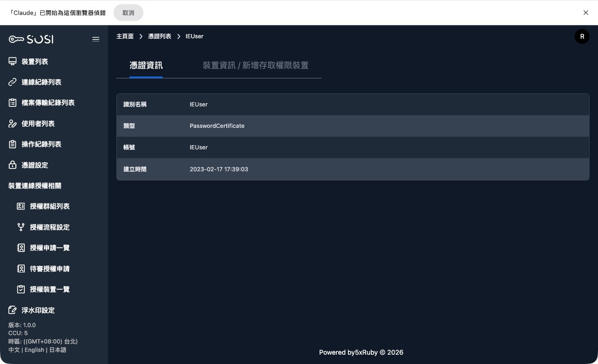Stay on the 憑證資訊 tab
The image size is (598, 364).
coord(146,65)
